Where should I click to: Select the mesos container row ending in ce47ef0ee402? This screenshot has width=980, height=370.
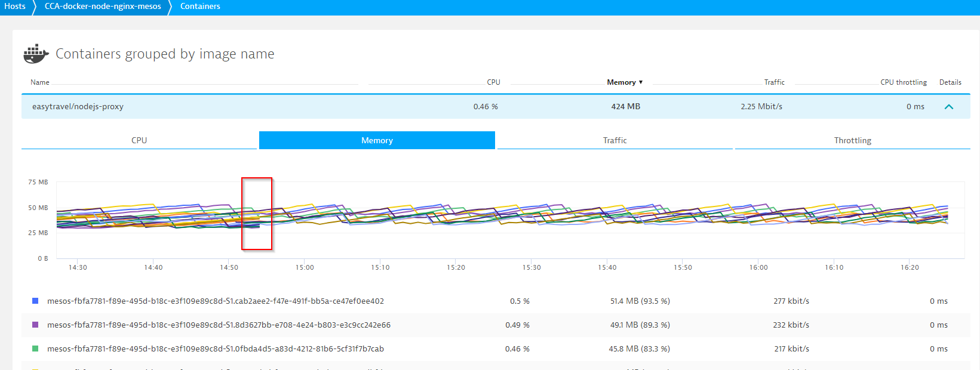point(216,301)
